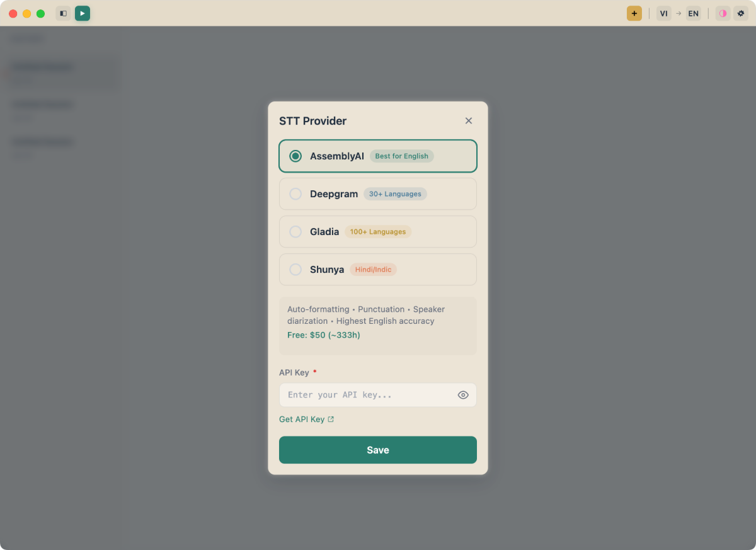The height and width of the screenshot is (550, 756).
Task: Close the STT Provider dialog
Action: 469,120
